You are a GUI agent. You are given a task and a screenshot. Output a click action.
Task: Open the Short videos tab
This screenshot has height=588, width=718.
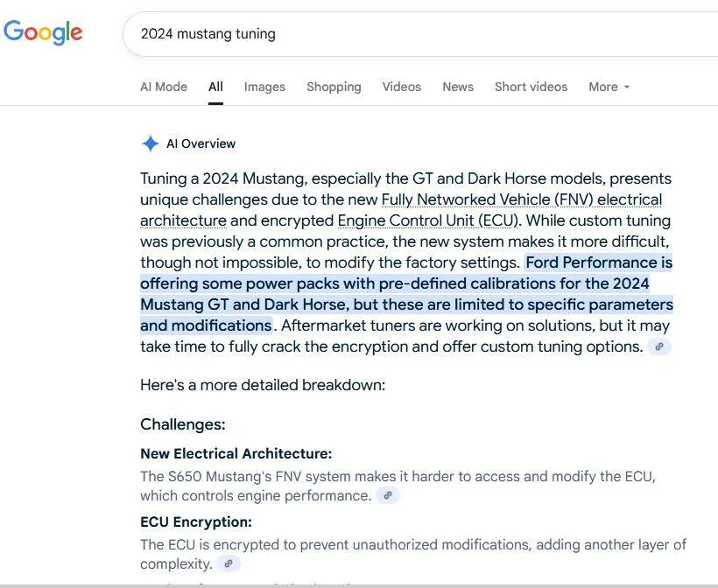pyautogui.click(x=531, y=87)
